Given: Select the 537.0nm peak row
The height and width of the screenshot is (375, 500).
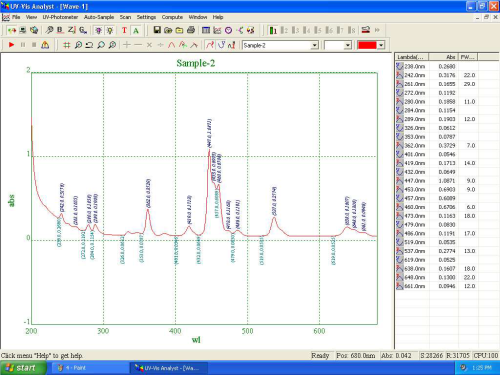Looking at the screenshot, I should click(436, 251).
